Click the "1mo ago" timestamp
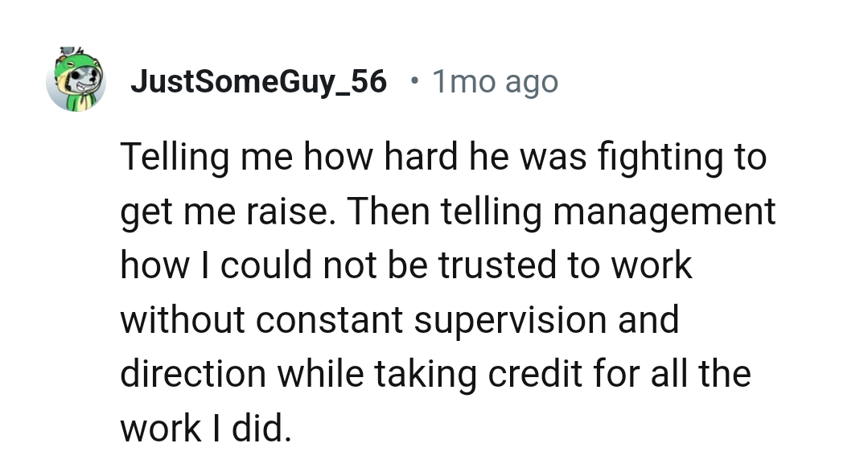 (x=495, y=81)
